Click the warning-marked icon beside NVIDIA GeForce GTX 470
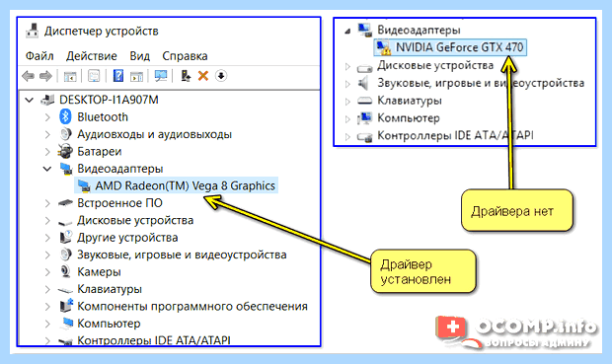 pyautogui.click(x=383, y=47)
